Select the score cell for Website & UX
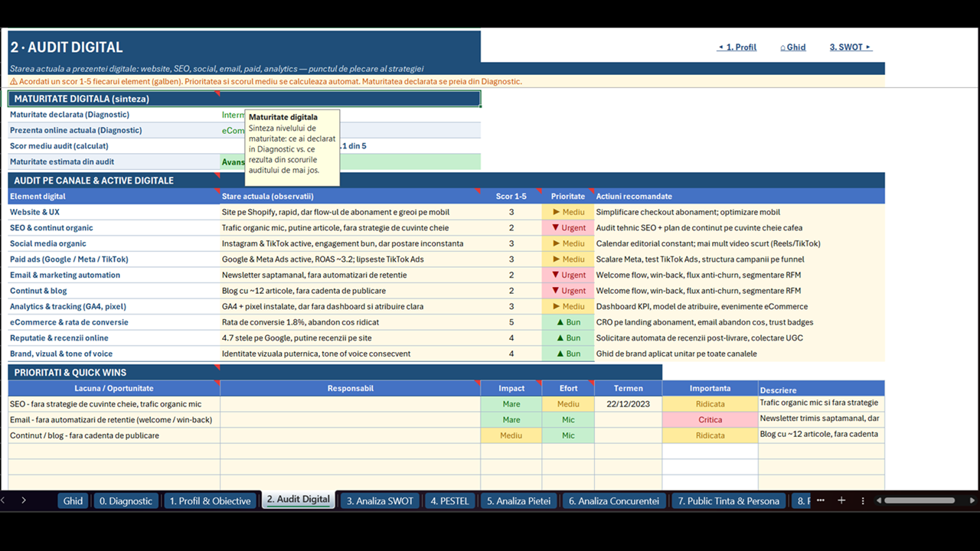 tap(511, 212)
